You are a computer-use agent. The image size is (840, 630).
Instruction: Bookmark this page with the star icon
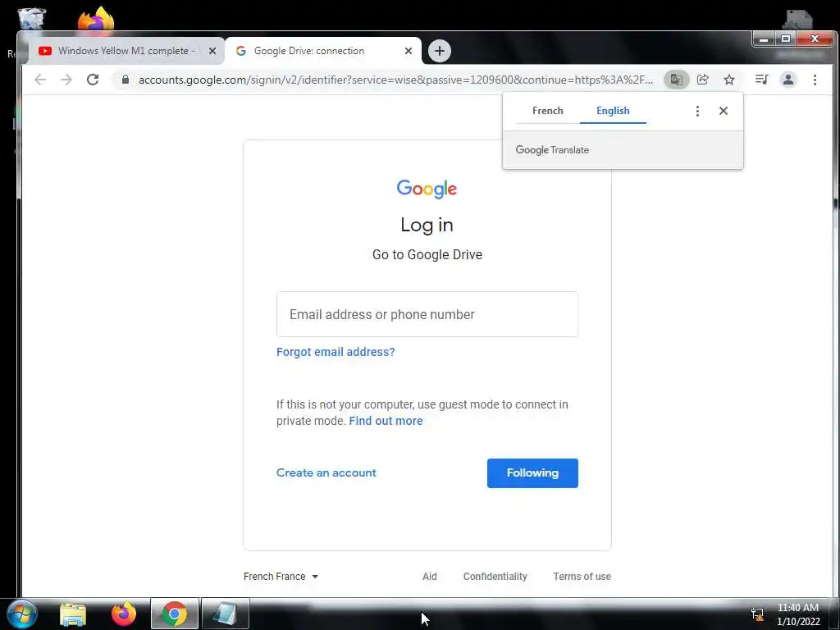[728, 80]
